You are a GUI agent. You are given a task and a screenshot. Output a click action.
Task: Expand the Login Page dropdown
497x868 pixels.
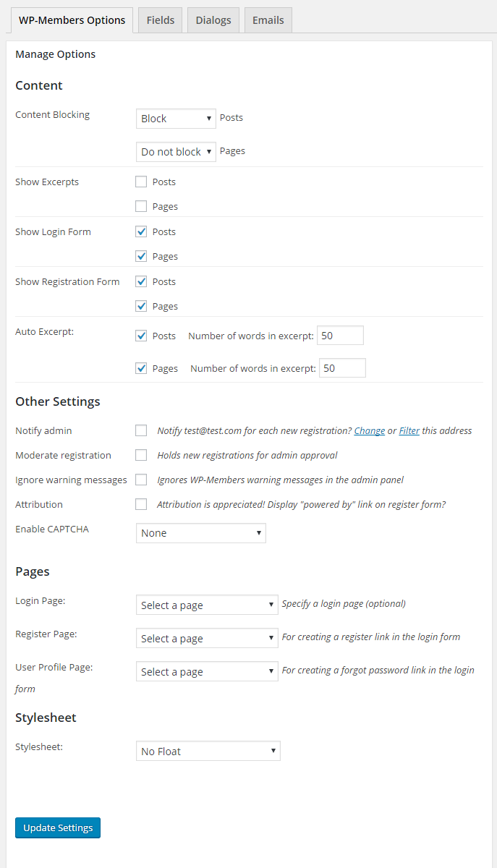(207, 605)
